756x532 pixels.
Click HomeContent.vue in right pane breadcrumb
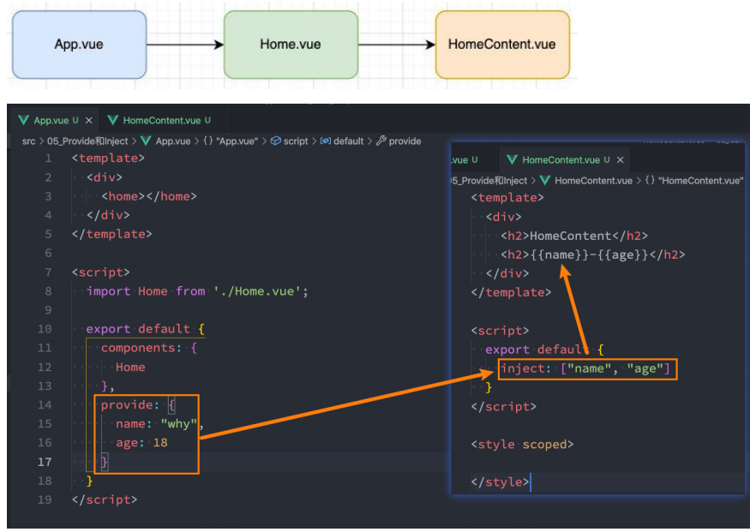point(593,181)
